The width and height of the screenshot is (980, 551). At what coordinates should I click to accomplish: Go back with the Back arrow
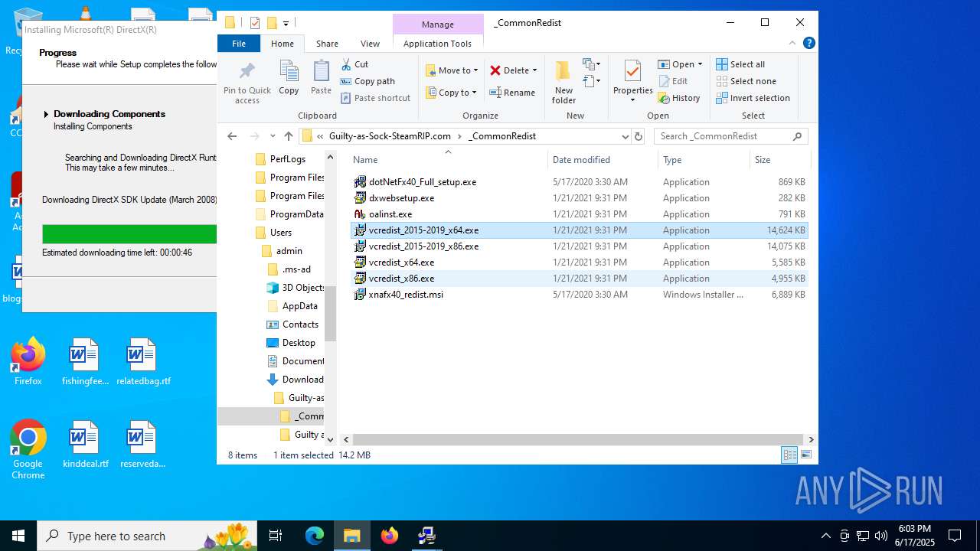[x=232, y=136]
